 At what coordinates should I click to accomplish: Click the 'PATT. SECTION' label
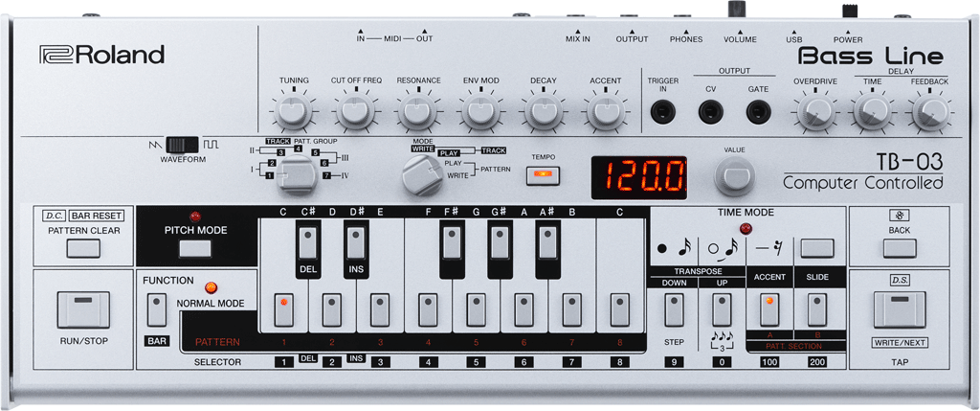[793, 346]
